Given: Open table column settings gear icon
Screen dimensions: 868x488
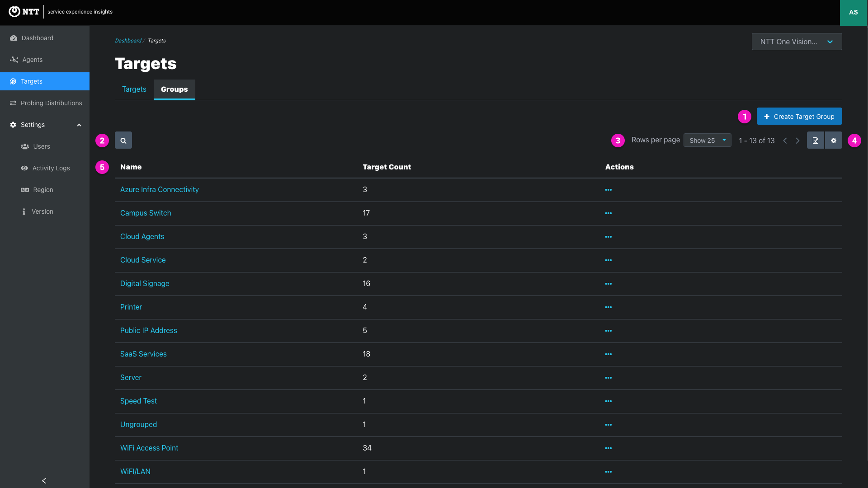Looking at the screenshot, I should [x=833, y=141].
